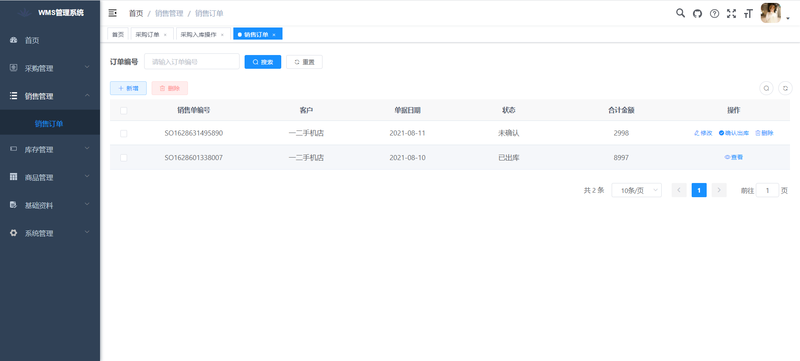
Task: Open the search magnifier in header
Action: (x=680, y=13)
